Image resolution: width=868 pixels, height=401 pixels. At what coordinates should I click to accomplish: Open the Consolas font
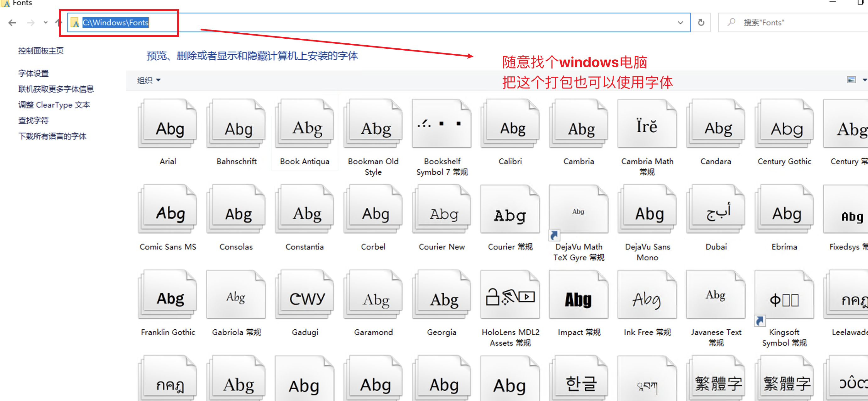[x=236, y=218]
